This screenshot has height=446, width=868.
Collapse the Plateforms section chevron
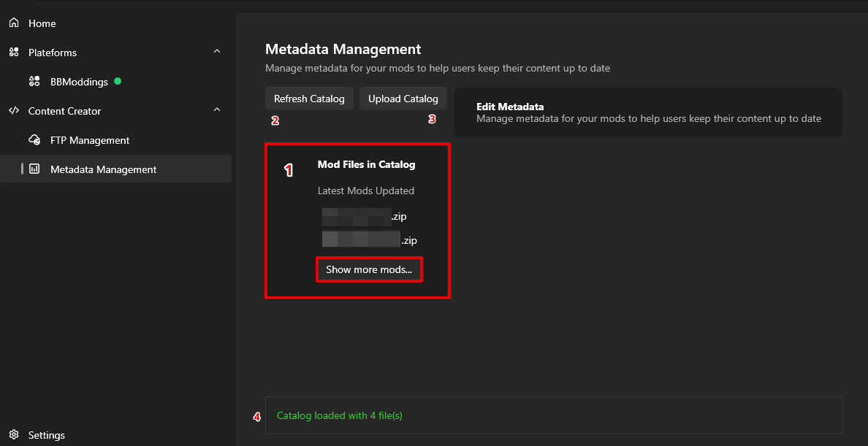[x=217, y=52]
